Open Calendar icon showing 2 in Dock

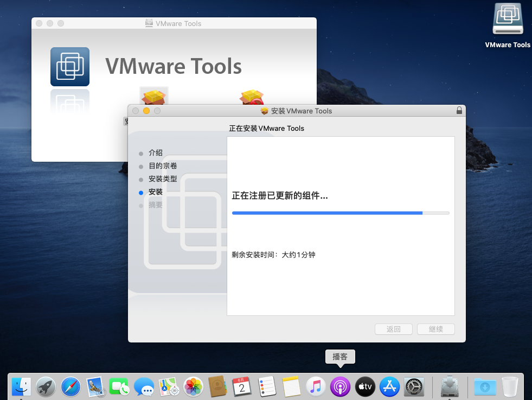242,387
